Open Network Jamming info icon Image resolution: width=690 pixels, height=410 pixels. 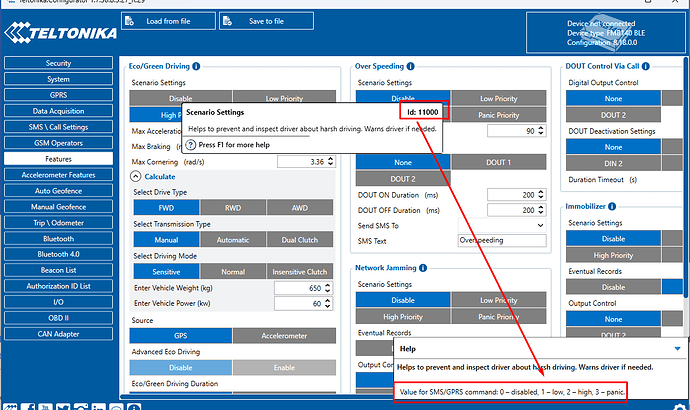pos(423,268)
